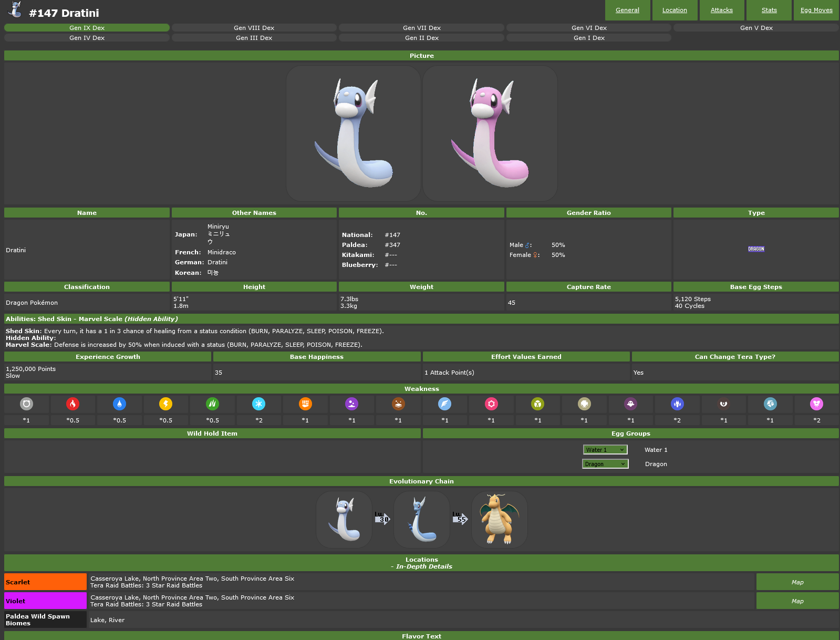Click the Ground type weakness icon
840x640 pixels.
[398, 404]
